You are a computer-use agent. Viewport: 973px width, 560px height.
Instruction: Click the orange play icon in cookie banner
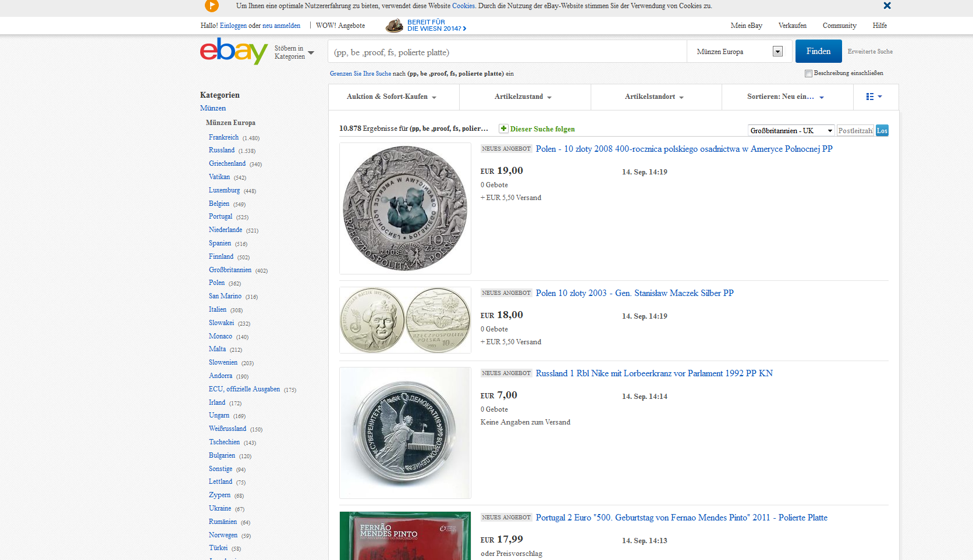point(212,6)
